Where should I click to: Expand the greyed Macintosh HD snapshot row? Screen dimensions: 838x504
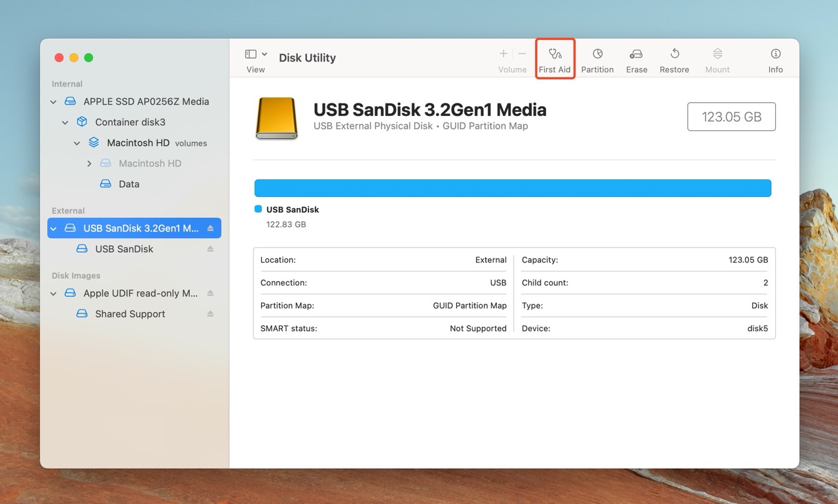pyautogui.click(x=89, y=164)
